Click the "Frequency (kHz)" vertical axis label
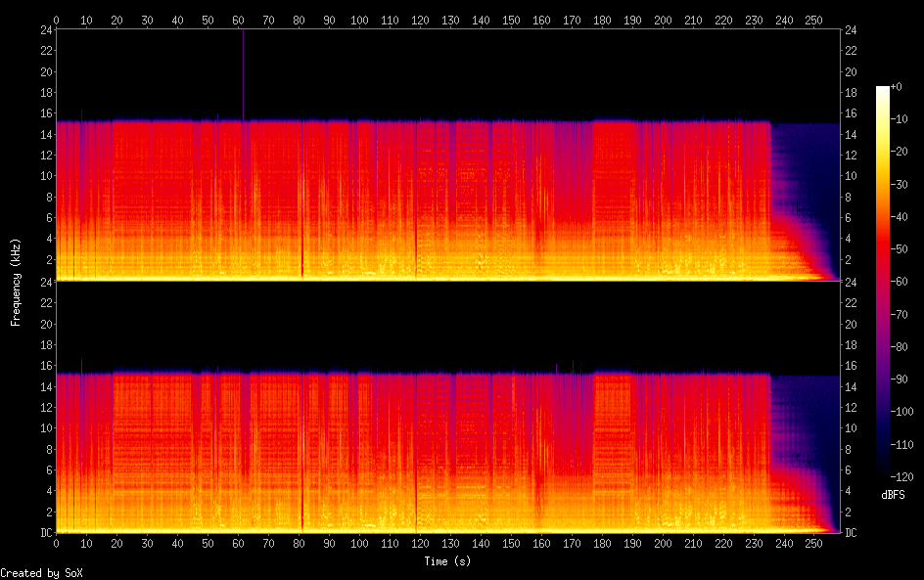 coord(16,282)
